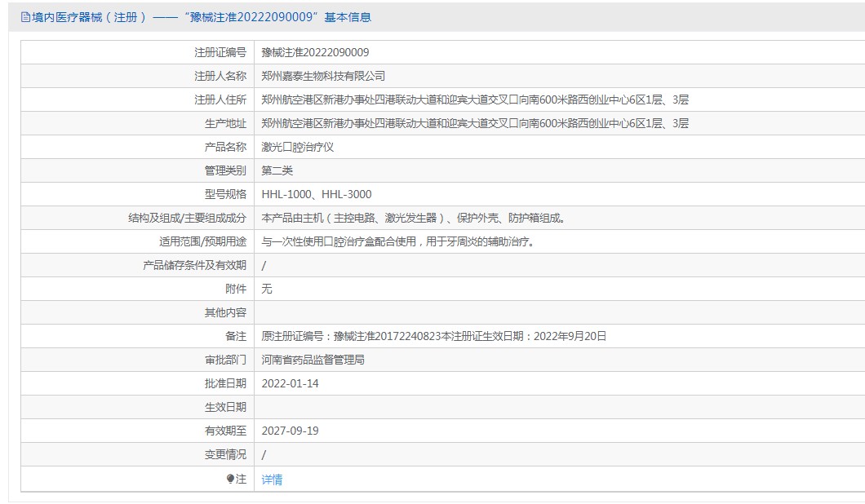This screenshot has height=504, width=865.
Task: Select the 与一次性使用口腔治疗盒配合使用 text
Action: 399,242
